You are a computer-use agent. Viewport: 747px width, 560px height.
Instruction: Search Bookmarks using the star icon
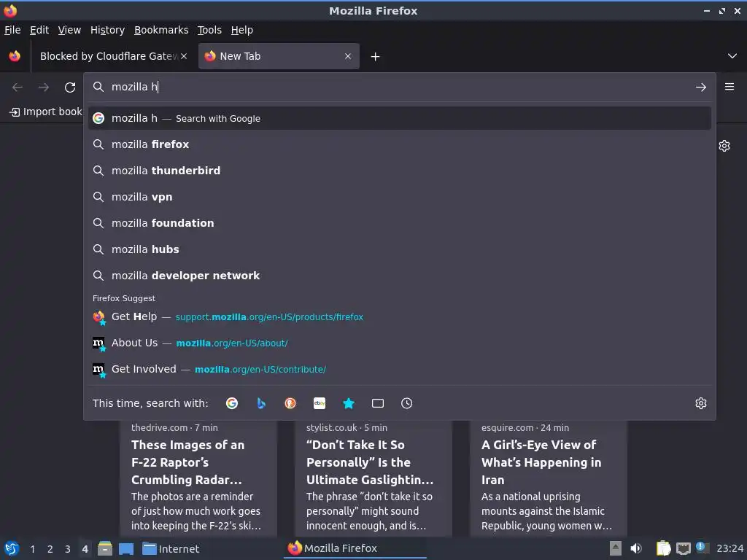point(349,403)
